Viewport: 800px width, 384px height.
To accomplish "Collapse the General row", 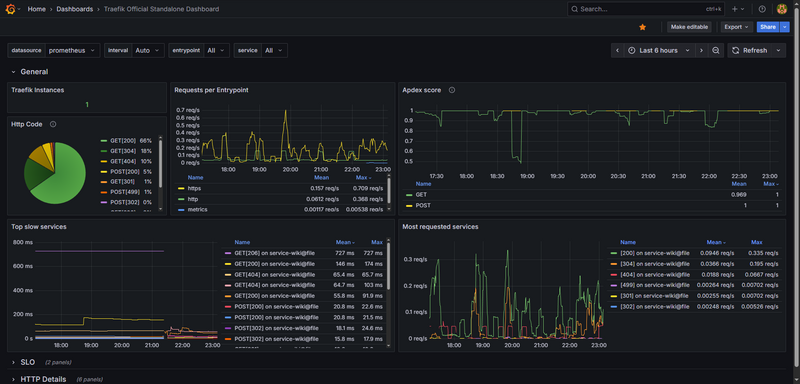I will pos(30,72).
